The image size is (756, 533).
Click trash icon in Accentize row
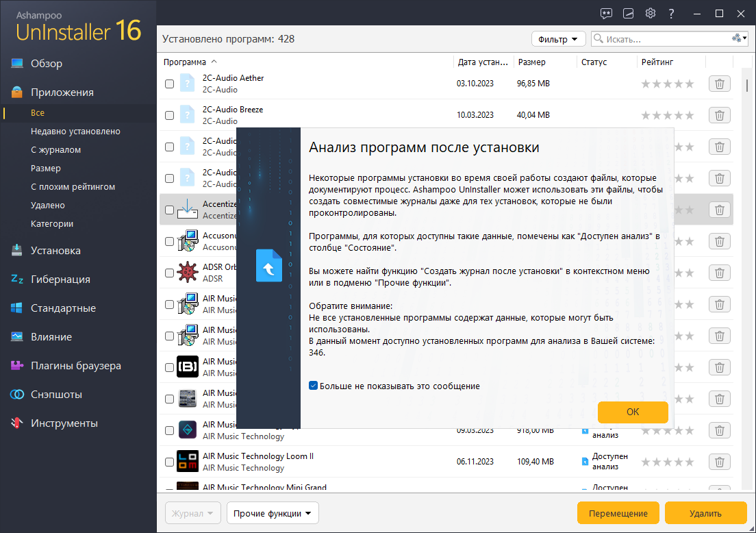[x=719, y=210]
